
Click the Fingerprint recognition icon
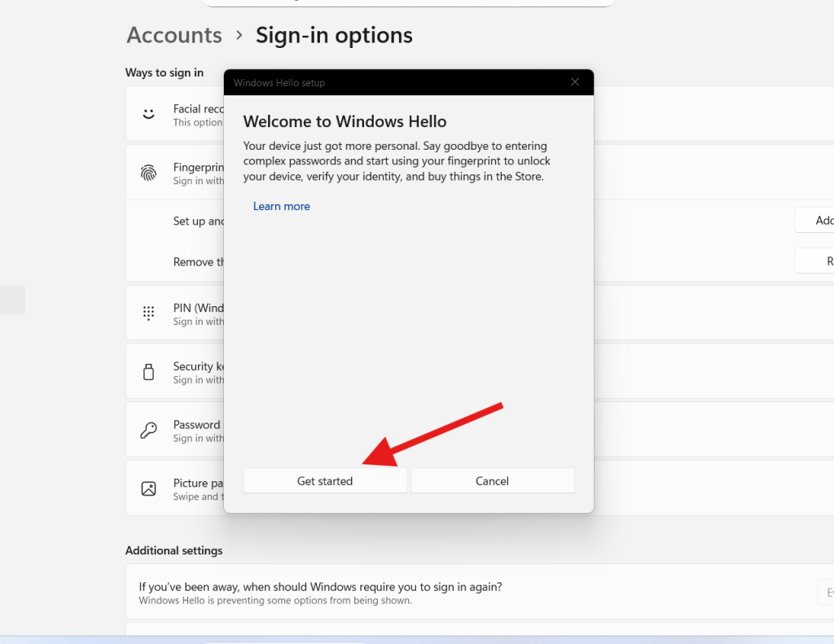coord(148,172)
